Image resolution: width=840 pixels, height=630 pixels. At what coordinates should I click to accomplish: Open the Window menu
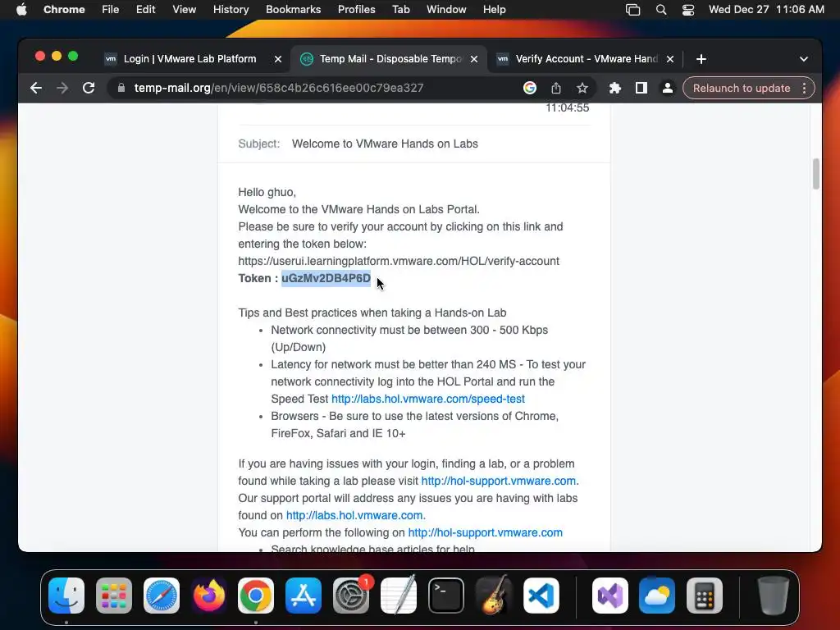[446, 10]
